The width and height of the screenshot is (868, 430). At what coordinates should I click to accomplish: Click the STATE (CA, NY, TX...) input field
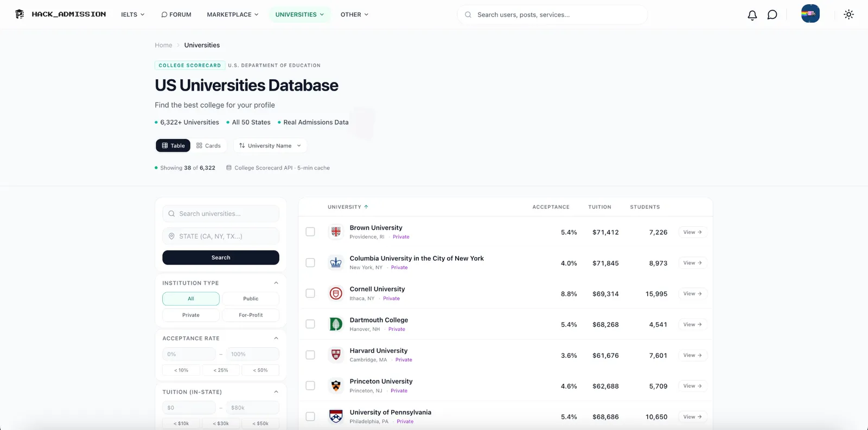(x=221, y=236)
